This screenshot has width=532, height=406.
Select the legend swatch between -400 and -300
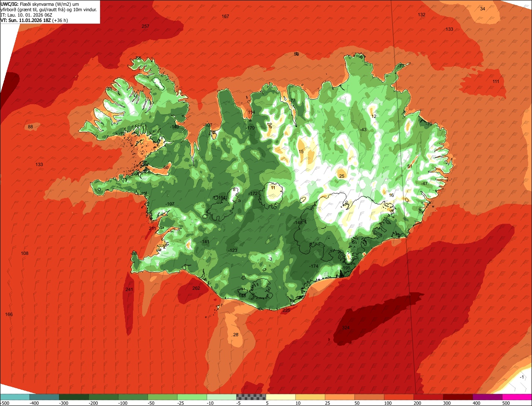click(x=44, y=397)
